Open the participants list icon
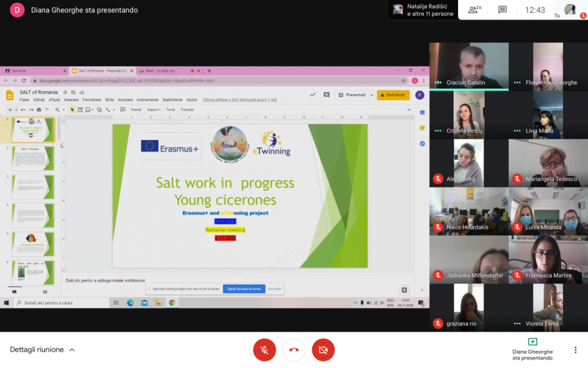Viewport: 588px width, 368px height. (x=474, y=10)
